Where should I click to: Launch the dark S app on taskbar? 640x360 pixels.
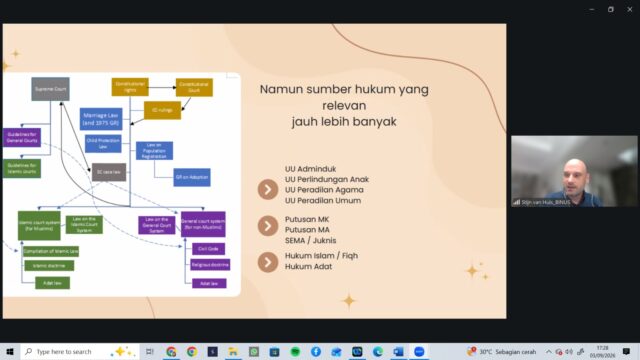(x=213, y=351)
